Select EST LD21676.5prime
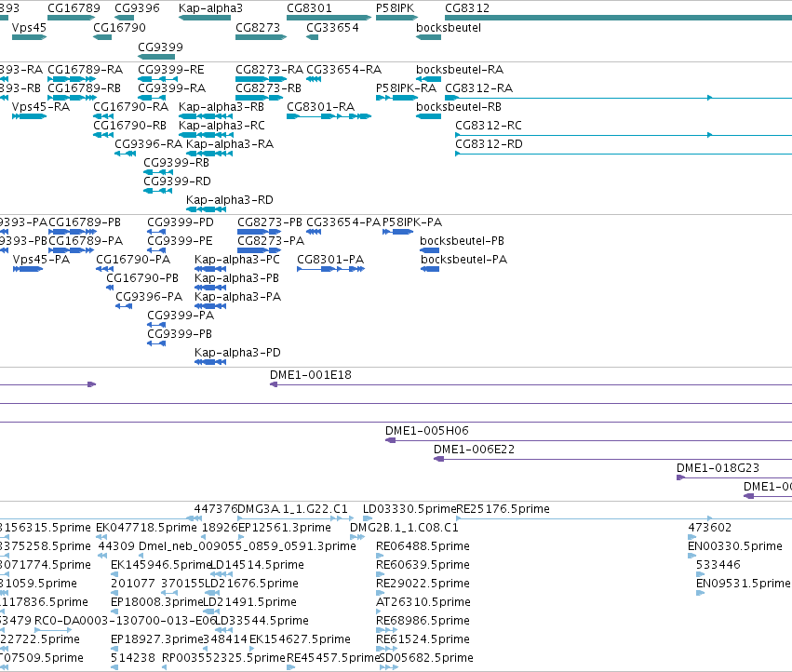The height and width of the screenshot is (672, 792). [212, 593]
